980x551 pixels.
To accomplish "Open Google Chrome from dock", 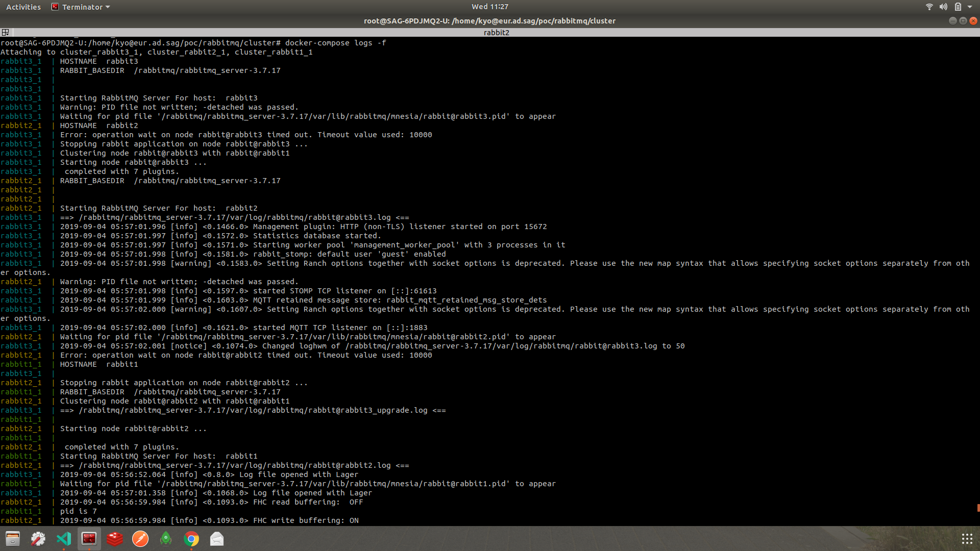I will (x=191, y=538).
